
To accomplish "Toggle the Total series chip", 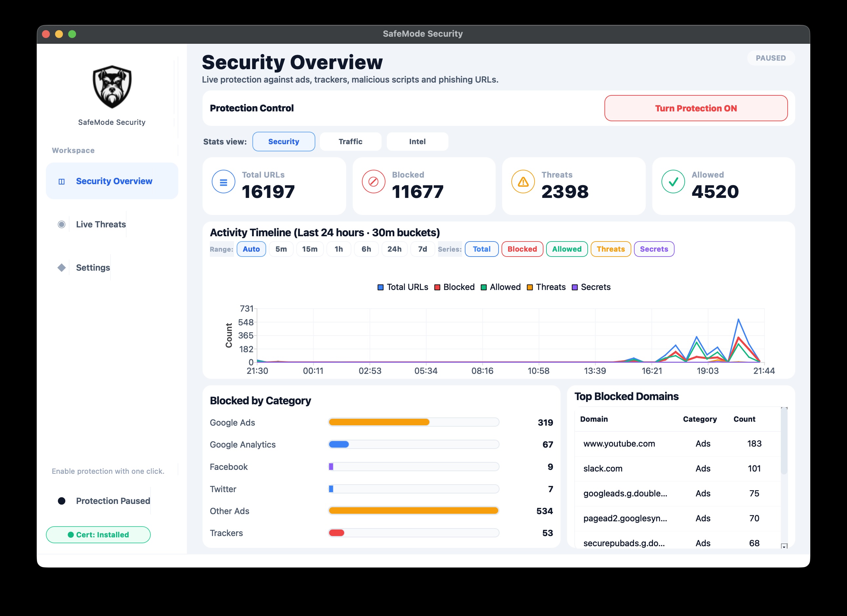I will (x=482, y=249).
